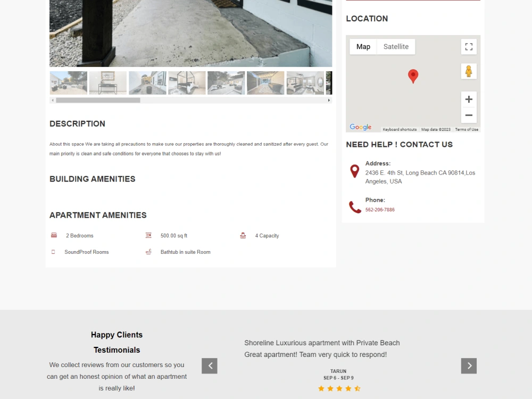Viewport: 532px width, 399px height.
Task: Open fourth gallery thumbnail of canopy bed
Action: pos(187,83)
